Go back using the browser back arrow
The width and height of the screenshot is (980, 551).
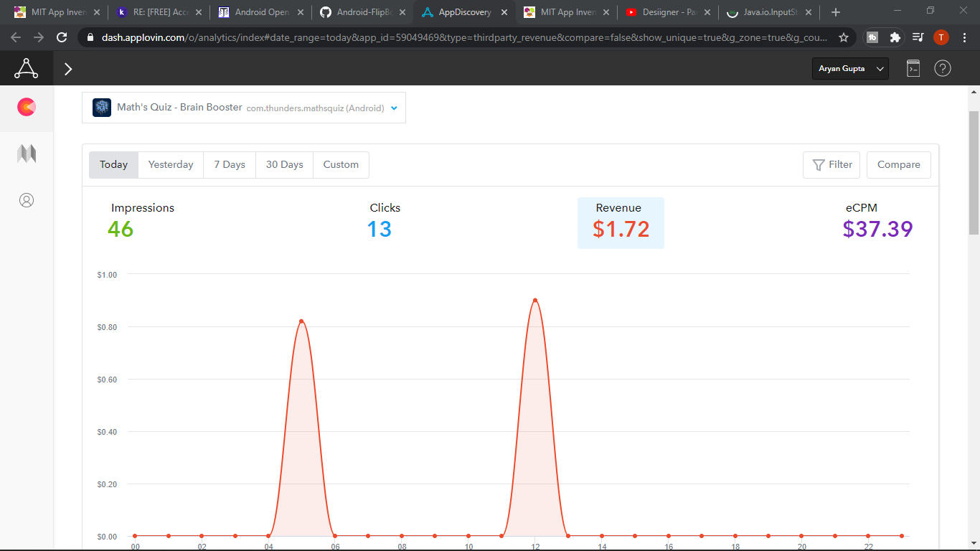pos(17,37)
